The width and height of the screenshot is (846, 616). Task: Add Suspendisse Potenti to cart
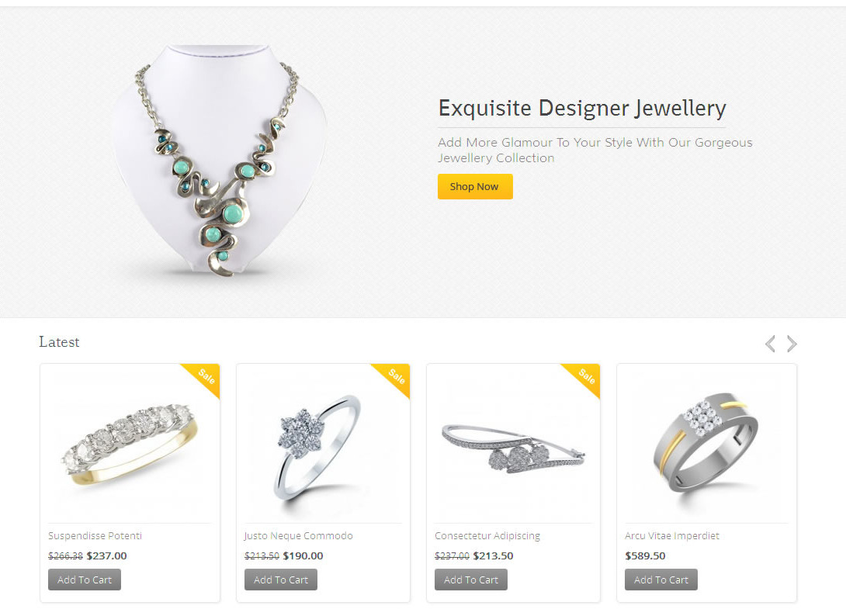[x=84, y=580]
